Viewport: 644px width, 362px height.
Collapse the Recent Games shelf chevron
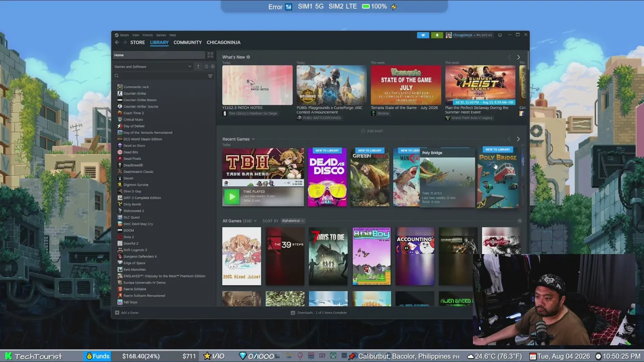[253, 139]
